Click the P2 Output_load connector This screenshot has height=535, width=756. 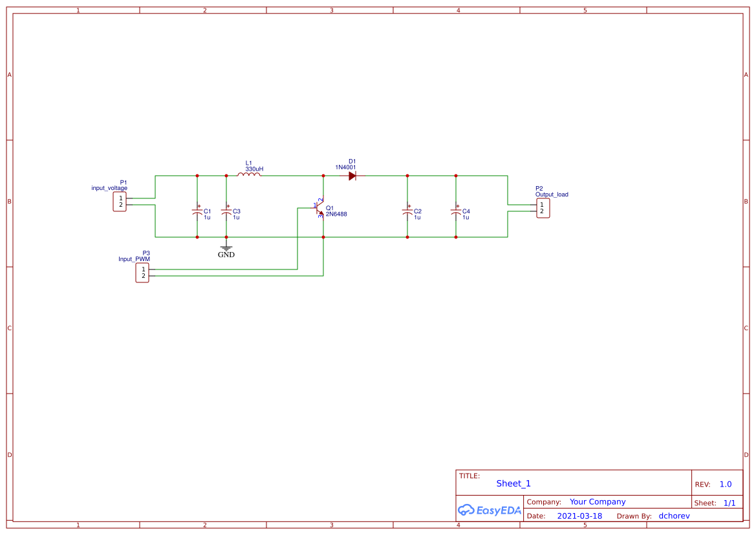coord(543,208)
